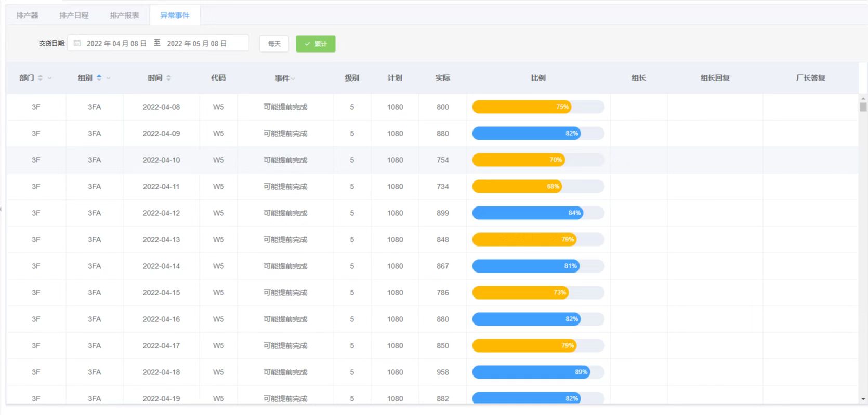
Task: Open the 组别 column filter dropdown
Action: tap(108, 78)
